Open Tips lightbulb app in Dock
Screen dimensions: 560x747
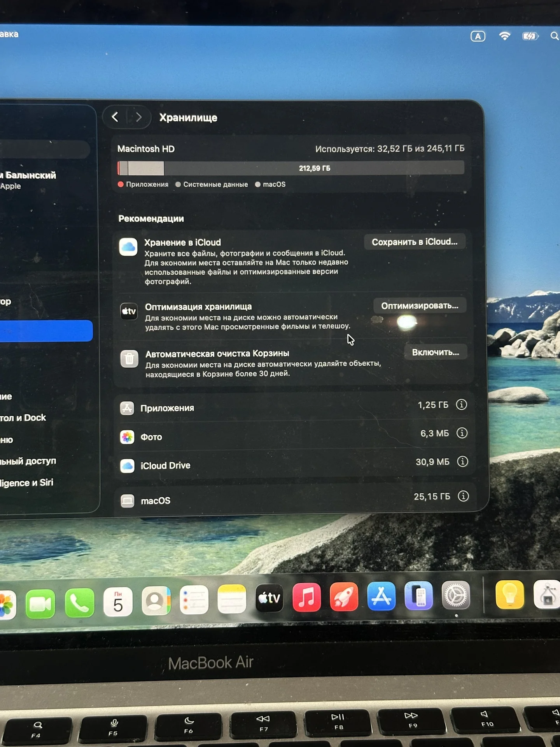pyautogui.click(x=510, y=594)
